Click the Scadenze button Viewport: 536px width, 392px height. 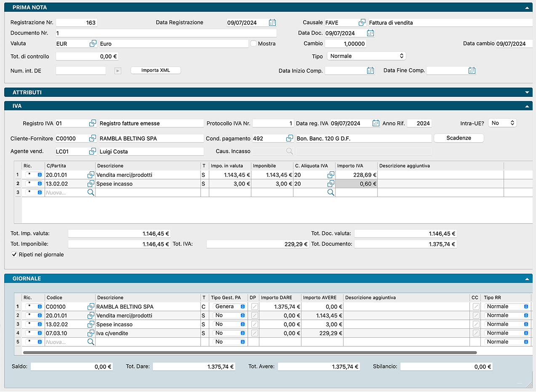459,138
